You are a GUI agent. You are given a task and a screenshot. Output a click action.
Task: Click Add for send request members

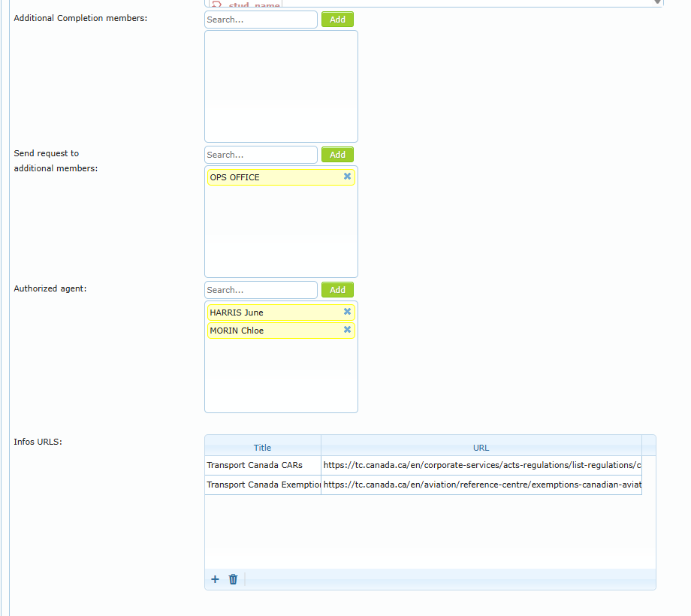[x=337, y=155]
